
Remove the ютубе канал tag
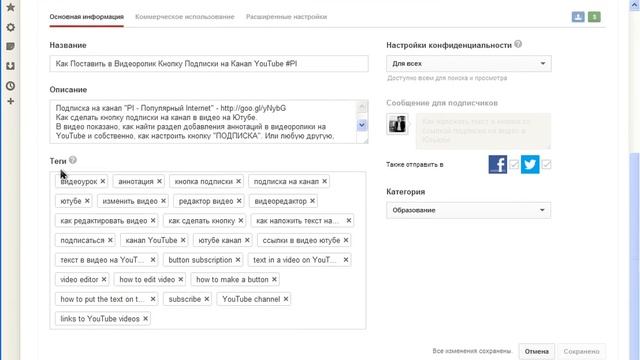click(247, 240)
